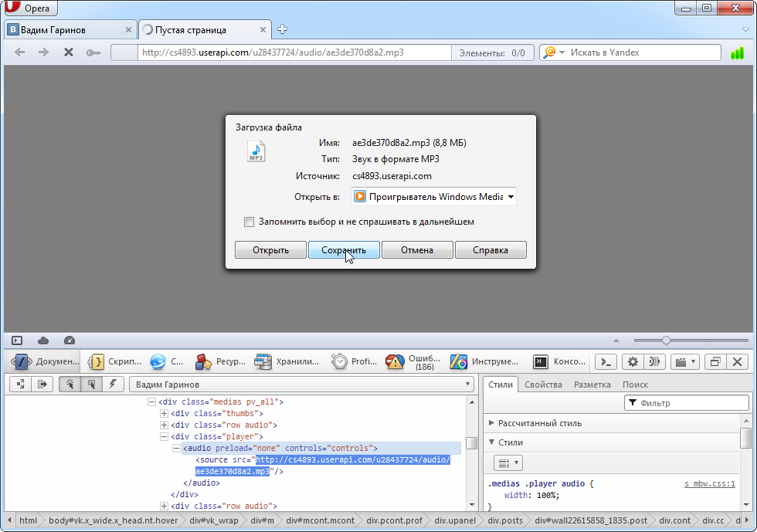Image resolution: width=757 pixels, height=532 pixels.
Task: Click the password wand key icon
Action: pos(93,53)
